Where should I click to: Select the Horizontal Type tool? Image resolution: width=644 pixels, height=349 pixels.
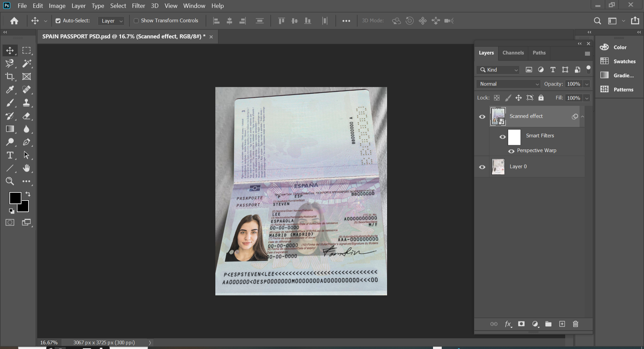pos(10,155)
